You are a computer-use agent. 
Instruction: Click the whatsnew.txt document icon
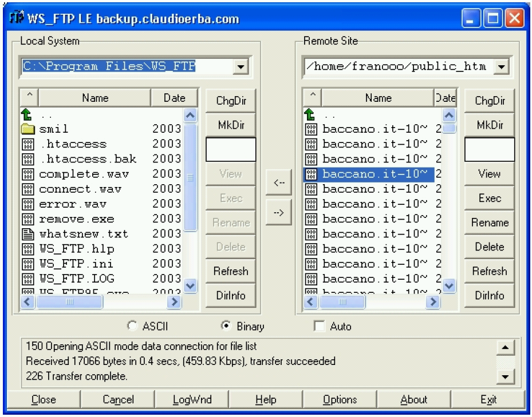[x=28, y=234]
